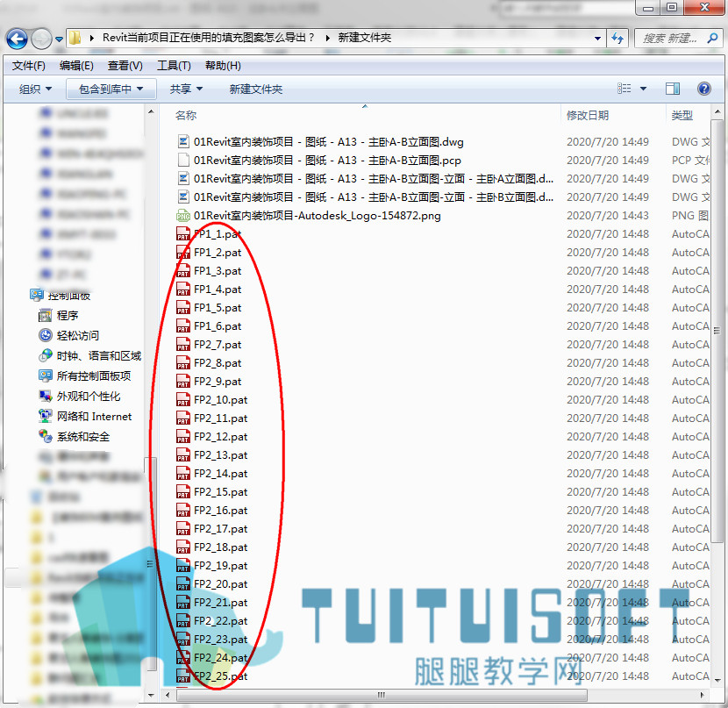Open the 共享 dropdown menu
This screenshot has height=708, width=728.
[186, 89]
